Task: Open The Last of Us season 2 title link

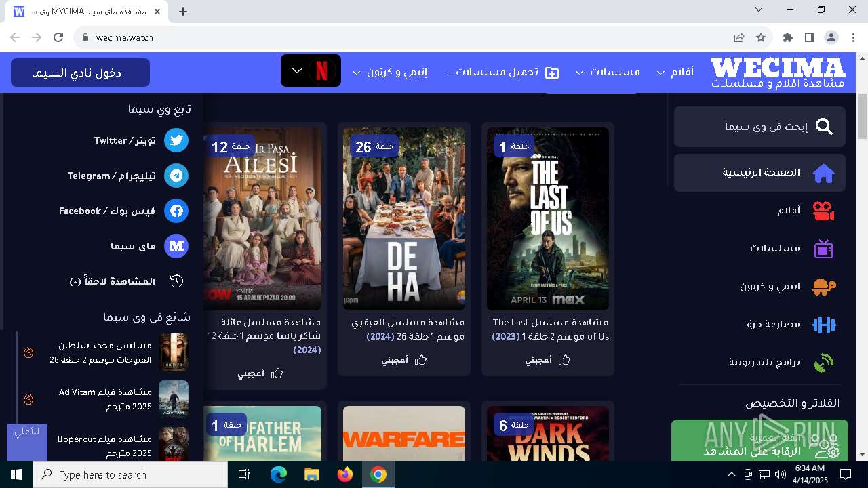Action: pyautogui.click(x=551, y=329)
